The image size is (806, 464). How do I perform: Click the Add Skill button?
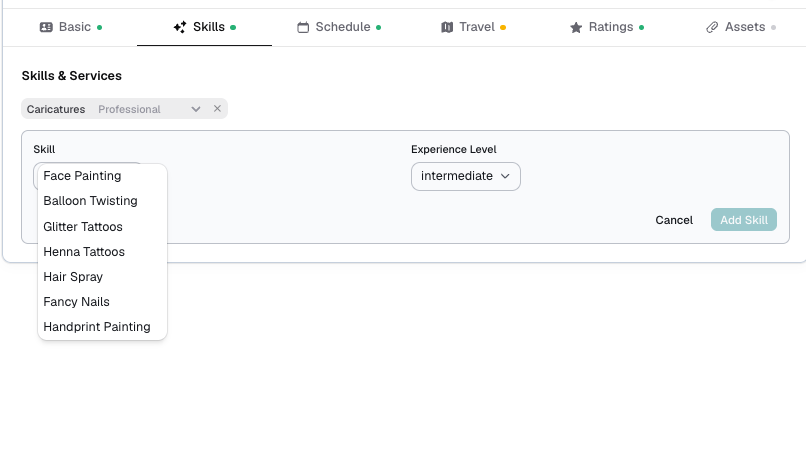pyautogui.click(x=744, y=220)
